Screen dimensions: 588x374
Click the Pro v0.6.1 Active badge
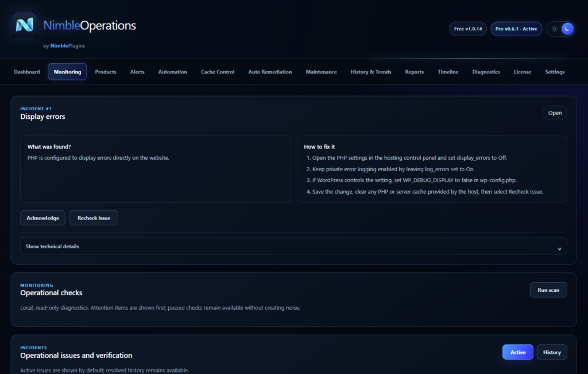tap(516, 29)
